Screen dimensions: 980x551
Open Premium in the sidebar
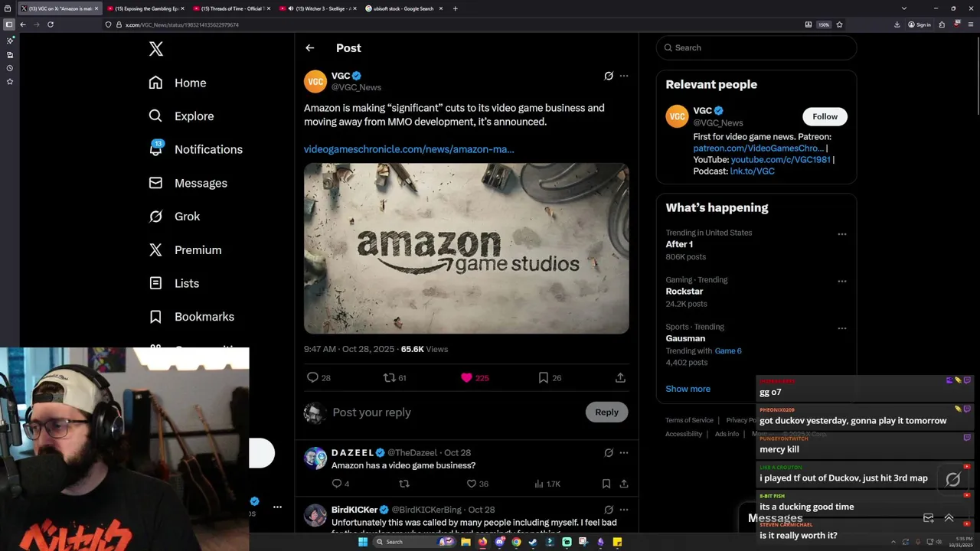pyautogui.click(x=185, y=249)
